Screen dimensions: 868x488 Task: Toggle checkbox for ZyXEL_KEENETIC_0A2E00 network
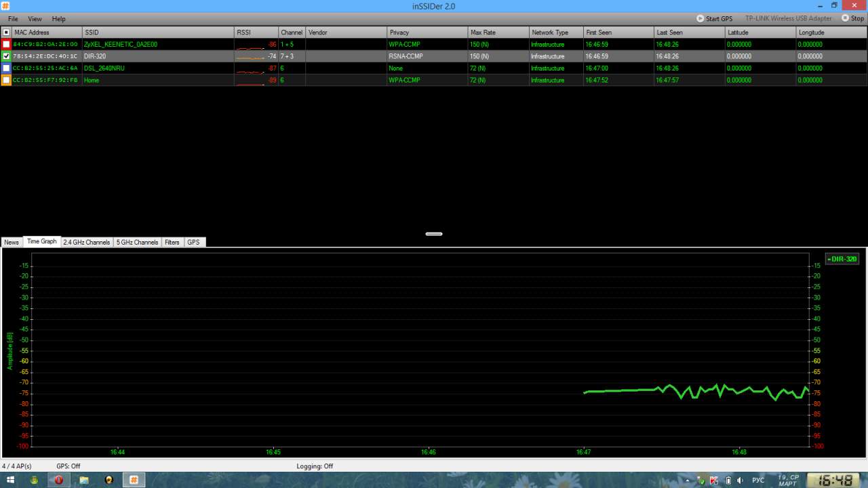[x=6, y=44]
